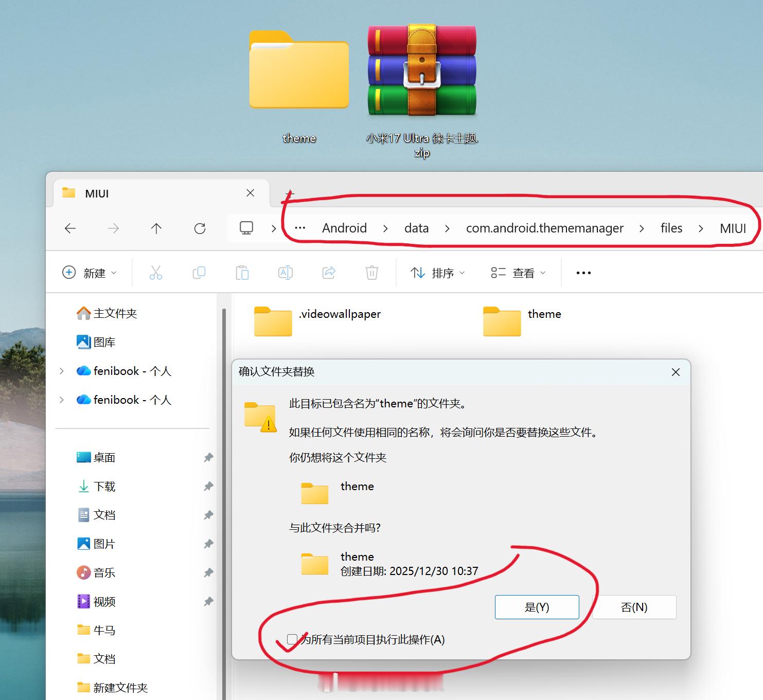The width and height of the screenshot is (763, 700).
Task: Open the 排序 sort dropdown
Action: [x=437, y=273]
